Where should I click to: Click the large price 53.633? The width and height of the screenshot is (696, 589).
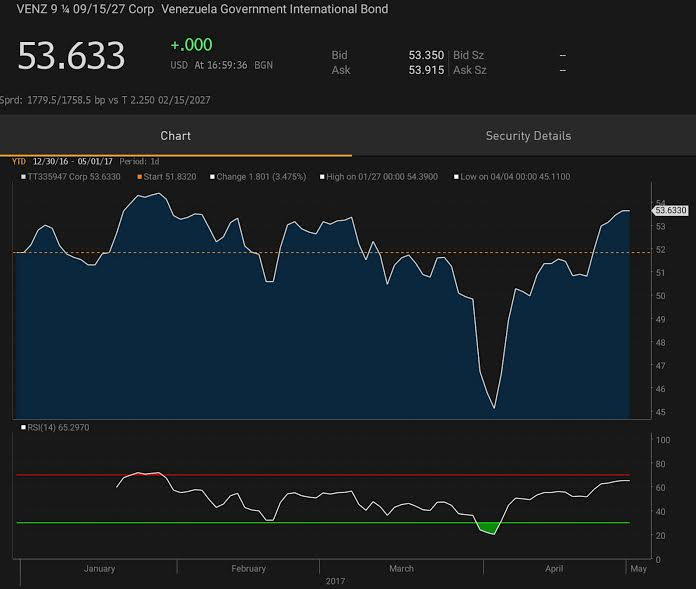click(x=71, y=56)
